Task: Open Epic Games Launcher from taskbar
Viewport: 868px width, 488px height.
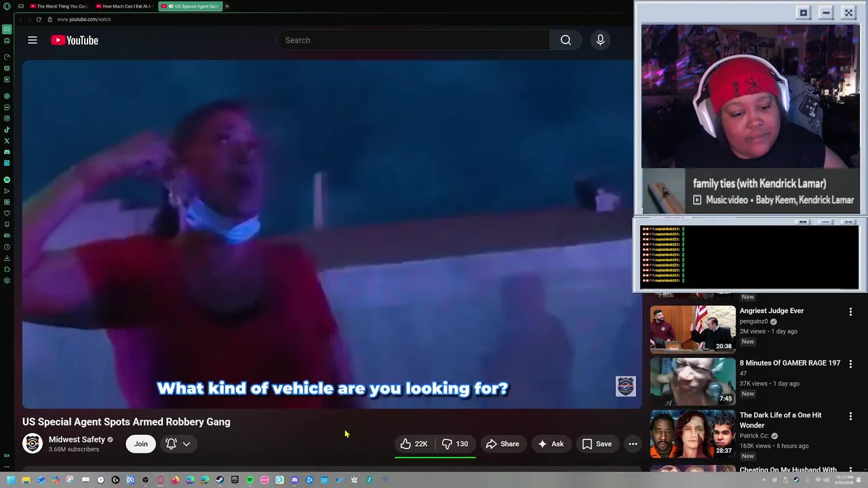Action: (x=235, y=480)
